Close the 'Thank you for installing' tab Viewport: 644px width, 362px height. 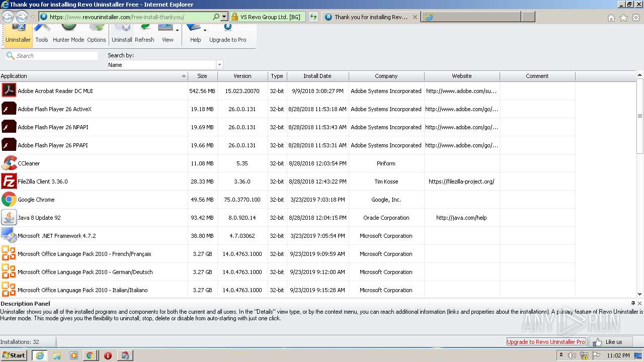[x=415, y=17]
